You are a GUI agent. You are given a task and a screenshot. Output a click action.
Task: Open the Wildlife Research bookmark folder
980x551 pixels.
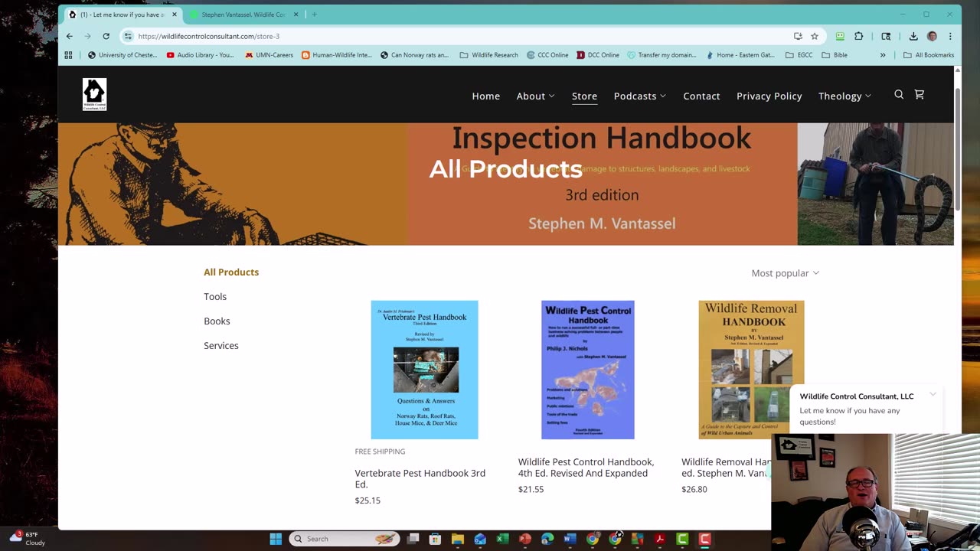(488, 55)
